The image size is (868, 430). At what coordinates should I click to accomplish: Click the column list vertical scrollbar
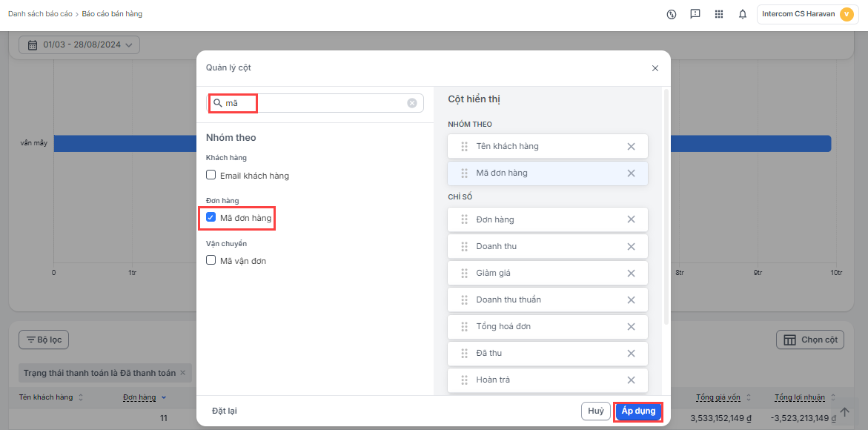tap(666, 208)
